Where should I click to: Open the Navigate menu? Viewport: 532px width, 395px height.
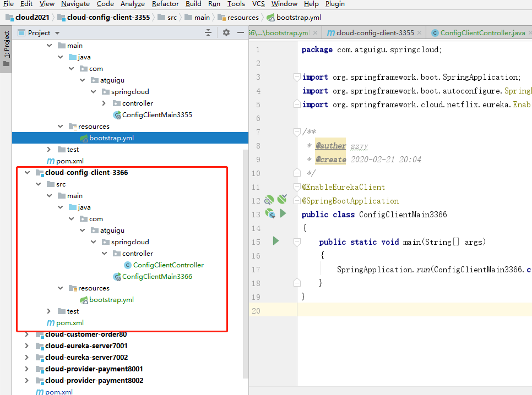(x=75, y=4)
